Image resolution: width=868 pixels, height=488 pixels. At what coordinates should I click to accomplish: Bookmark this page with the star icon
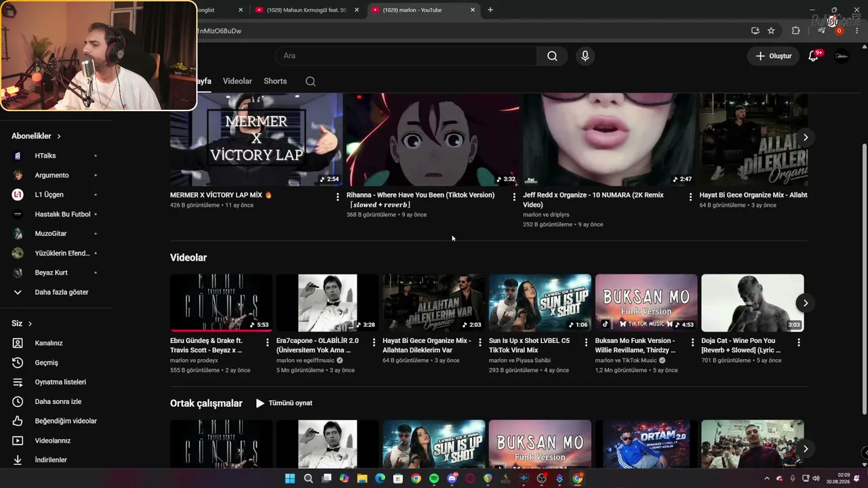tap(771, 30)
